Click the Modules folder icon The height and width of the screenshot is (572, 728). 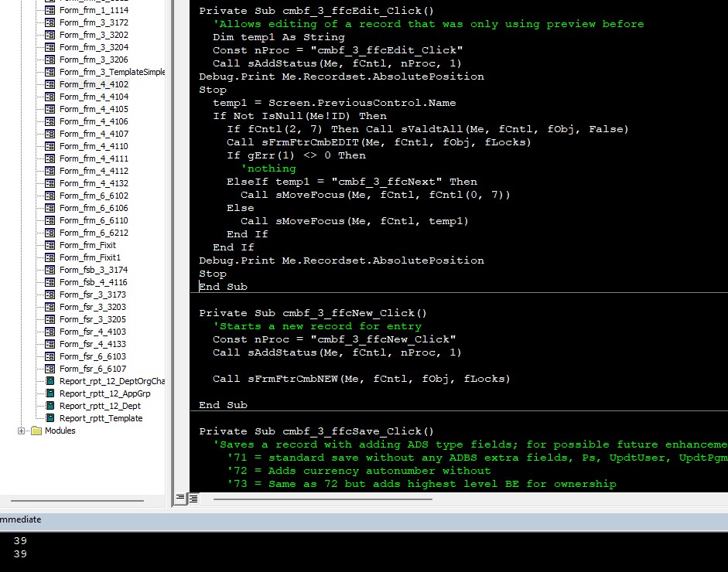[x=36, y=431]
